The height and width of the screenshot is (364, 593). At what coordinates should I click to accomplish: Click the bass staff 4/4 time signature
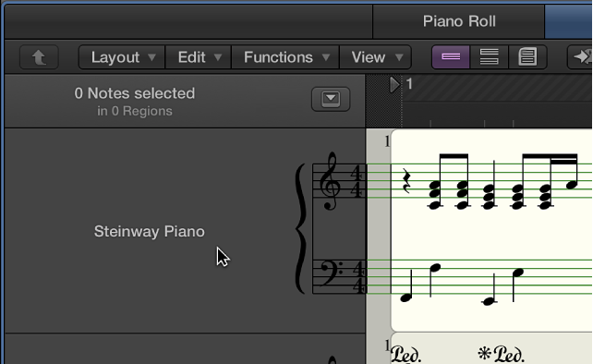(358, 277)
